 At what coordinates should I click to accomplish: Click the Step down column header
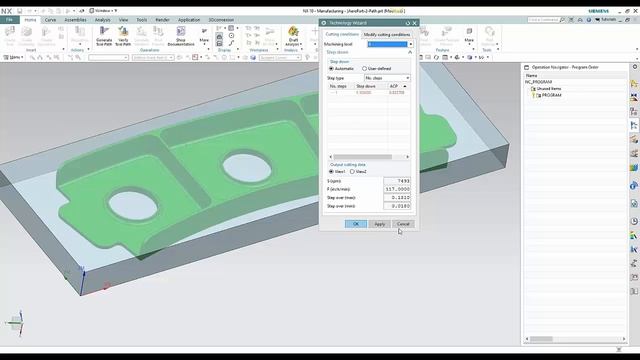pos(371,87)
